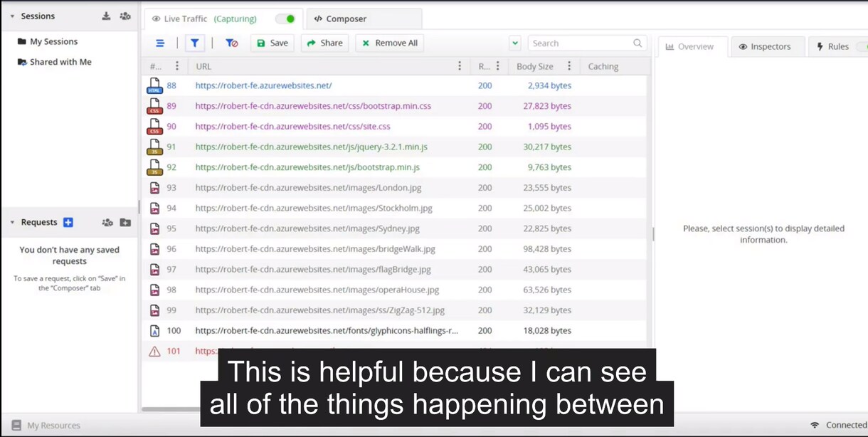This screenshot has height=437, width=868.
Task: Click the JS icon for session 91
Action: click(x=154, y=147)
